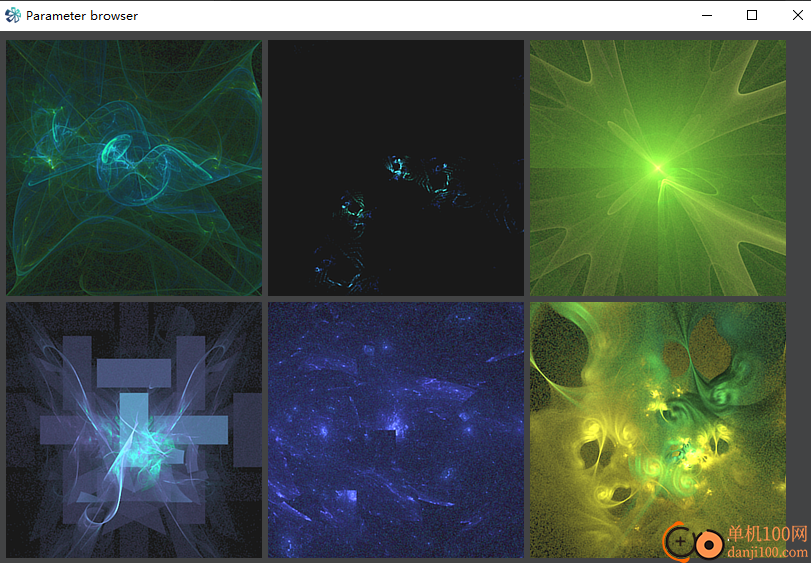Choose the dark sparse cyan specks thumbnail
Screen dimensions: 811x563
point(396,168)
